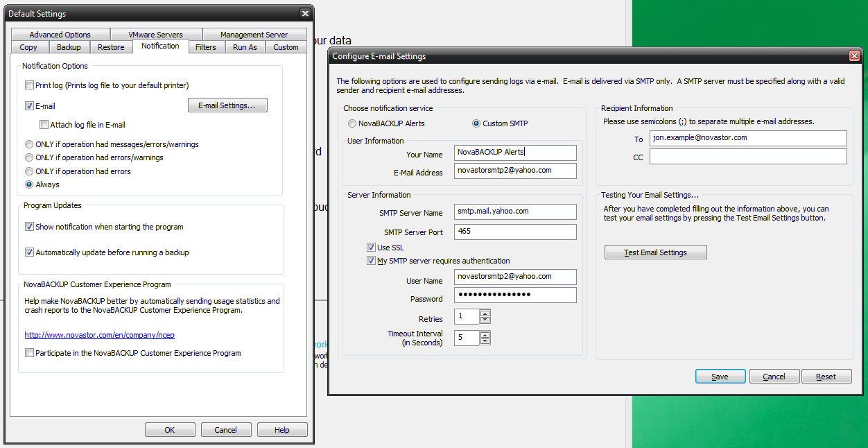Choose the Custom SMTP radio button
The image size is (868, 448).
coord(476,123)
